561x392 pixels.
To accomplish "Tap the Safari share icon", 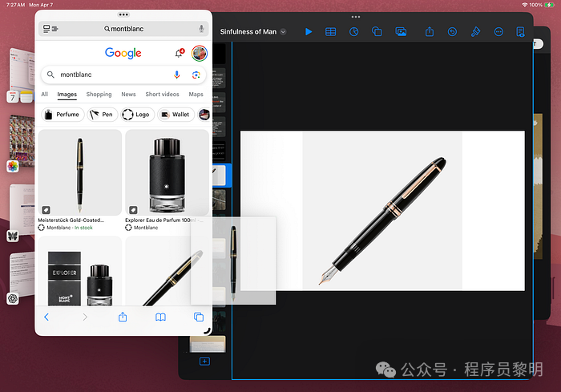I will click(123, 317).
